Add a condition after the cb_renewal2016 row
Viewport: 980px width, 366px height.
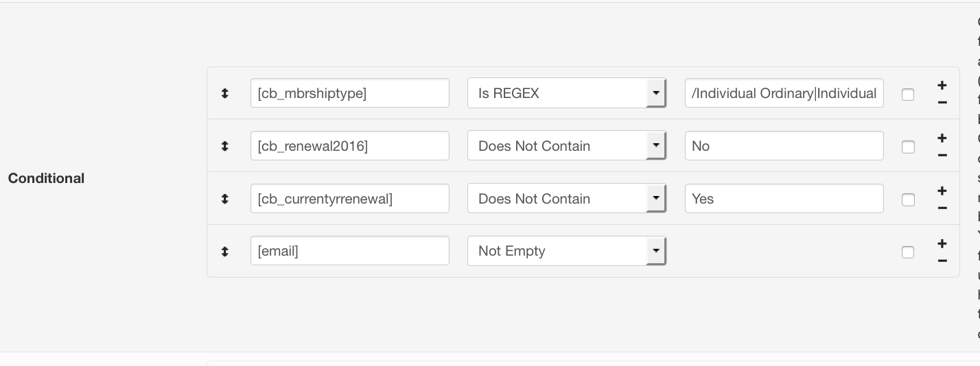[942, 138]
